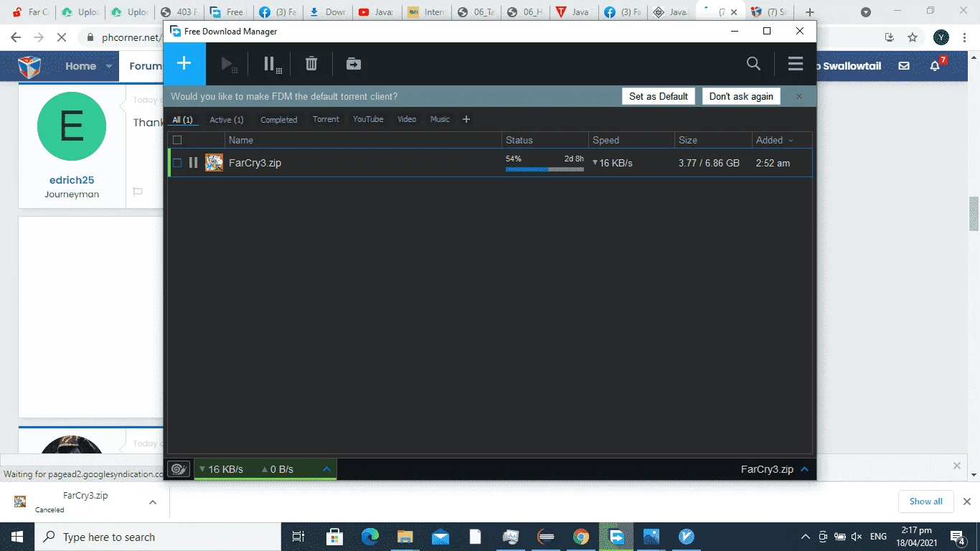Viewport: 980px width, 551px height.
Task: Open Microsoft Edge from taskbar
Action: (x=369, y=537)
